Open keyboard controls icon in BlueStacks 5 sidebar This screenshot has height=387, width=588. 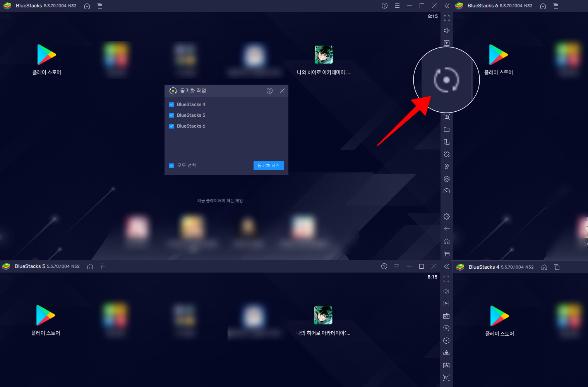(x=446, y=316)
